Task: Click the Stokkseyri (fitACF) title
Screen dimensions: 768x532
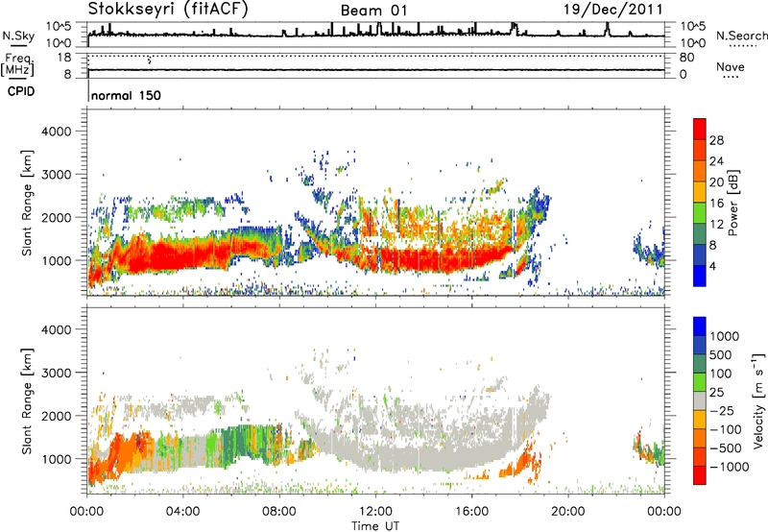Action: tap(168, 10)
